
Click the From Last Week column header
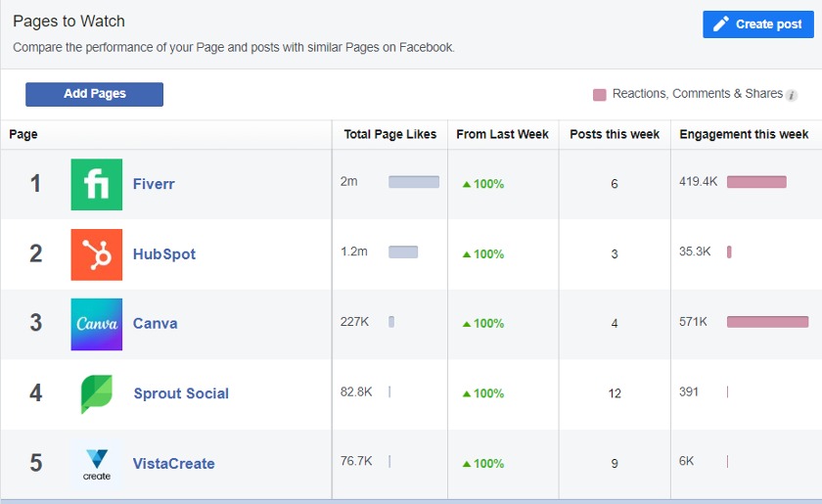(x=502, y=134)
